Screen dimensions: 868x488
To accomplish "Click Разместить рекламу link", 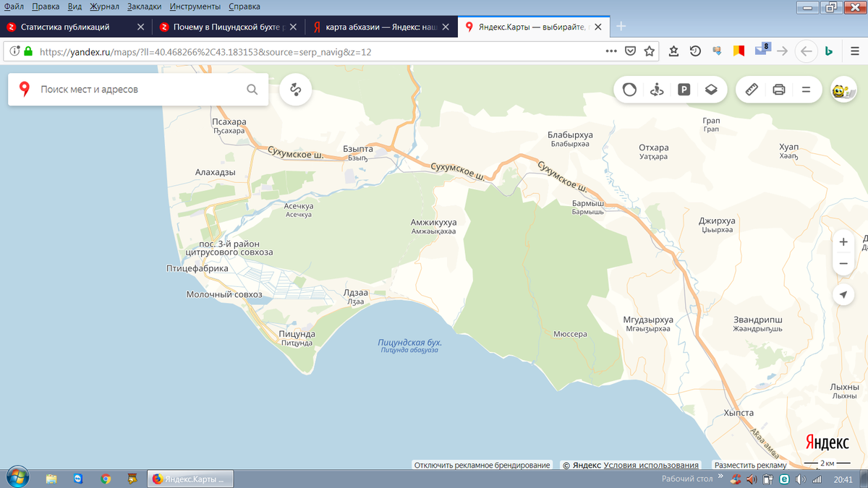I will pyautogui.click(x=750, y=465).
